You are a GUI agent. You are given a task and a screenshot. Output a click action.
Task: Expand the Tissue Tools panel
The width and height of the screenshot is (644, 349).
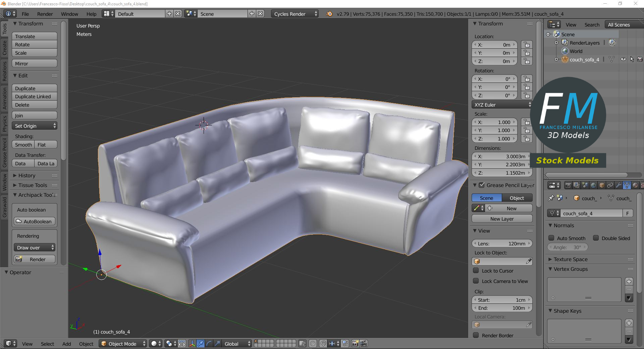[33, 185]
